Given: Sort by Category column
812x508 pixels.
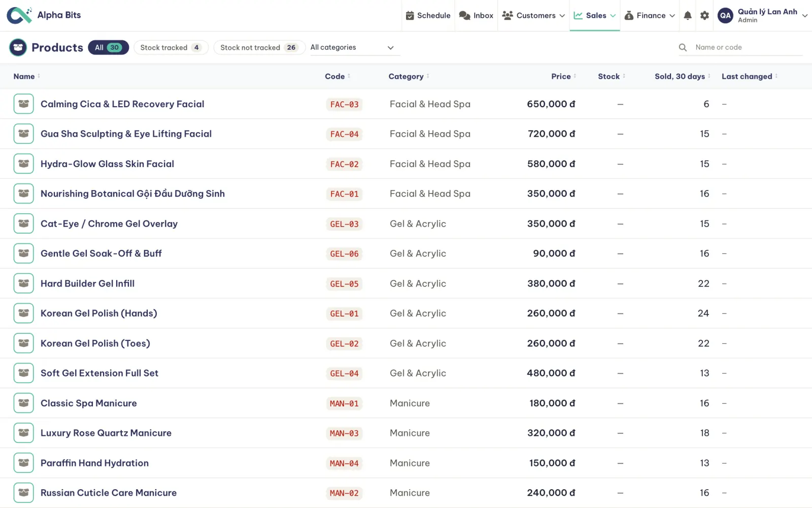Looking at the screenshot, I should (x=409, y=76).
